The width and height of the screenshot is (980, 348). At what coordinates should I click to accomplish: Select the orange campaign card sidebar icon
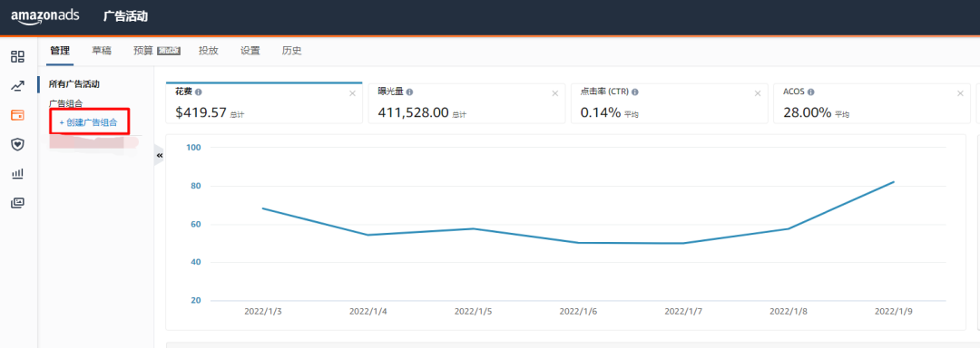click(x=17, y=115)
